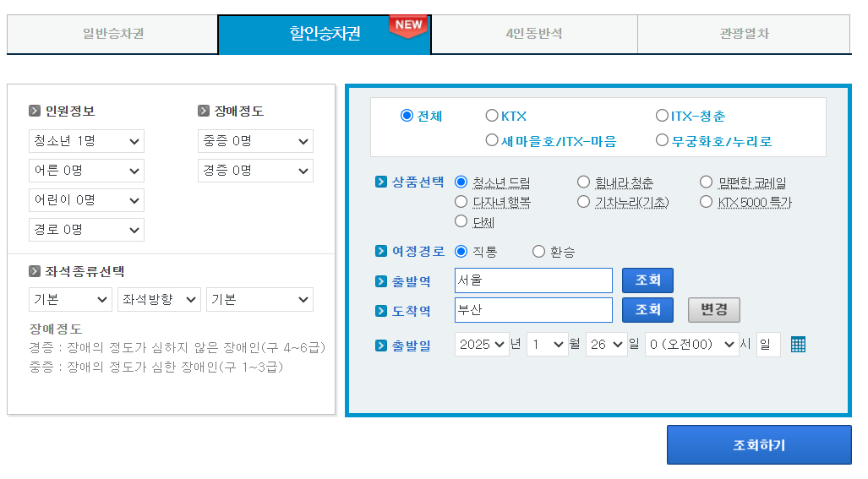Select 청소년 드림 product option
Image resolution: width=868 pixels, height=479 pixels.
461,182
